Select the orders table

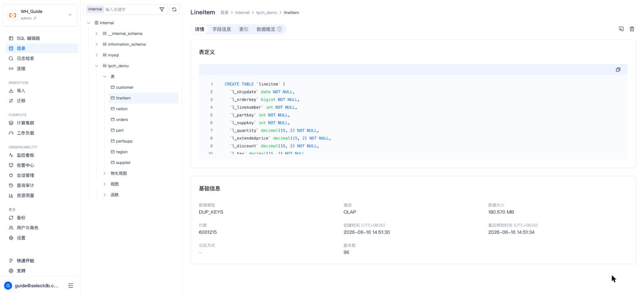coord(143,120)
